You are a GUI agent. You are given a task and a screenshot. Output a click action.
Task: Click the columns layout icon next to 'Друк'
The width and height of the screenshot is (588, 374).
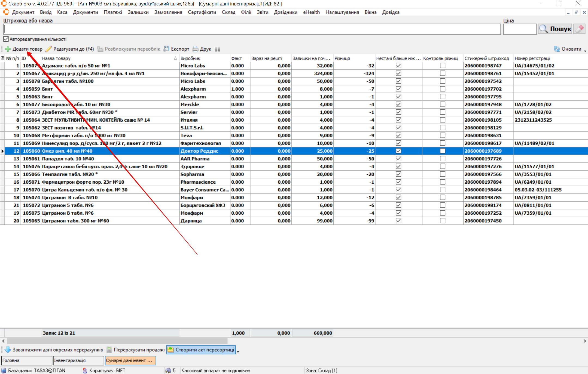pos(217,49)
